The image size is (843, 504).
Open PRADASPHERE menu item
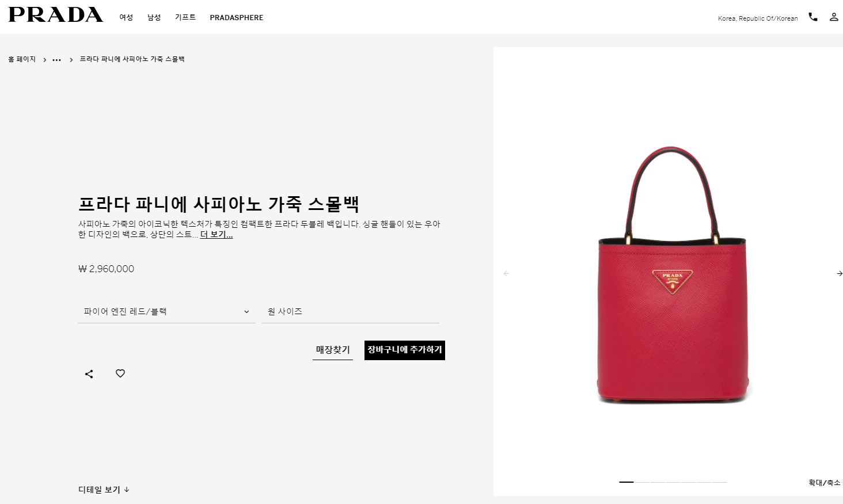237,18
